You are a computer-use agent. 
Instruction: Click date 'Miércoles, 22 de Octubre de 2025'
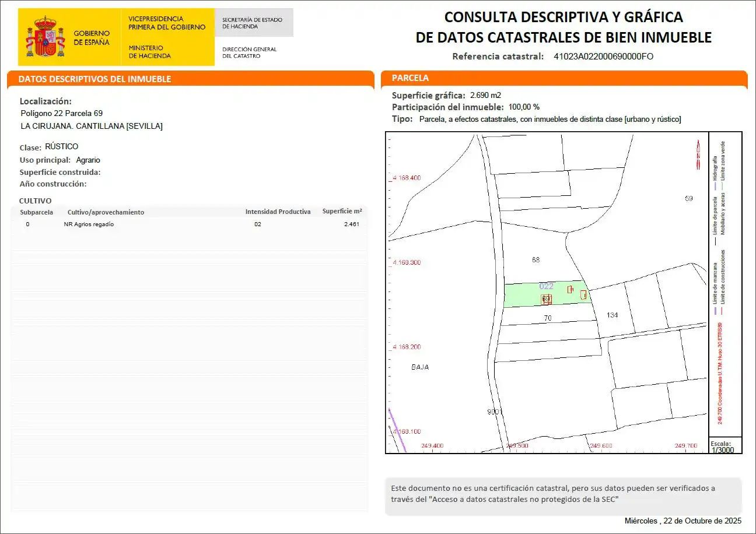click(x=682, y=521)
